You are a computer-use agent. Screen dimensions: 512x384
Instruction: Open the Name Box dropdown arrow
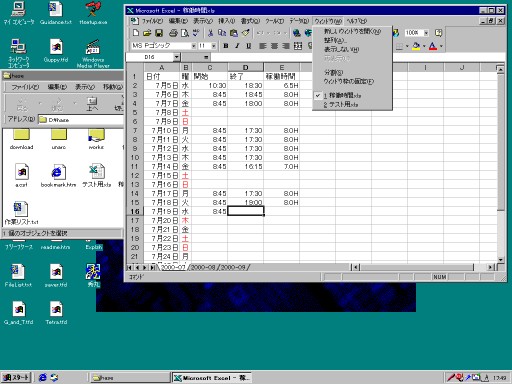coord(177,57)
